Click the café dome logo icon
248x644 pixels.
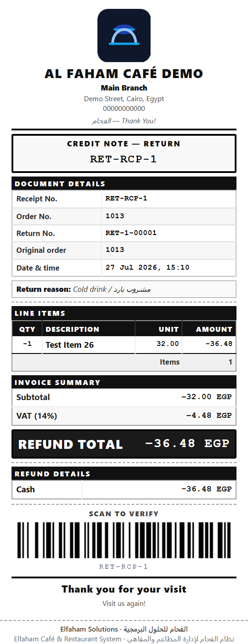click(124, 35)
